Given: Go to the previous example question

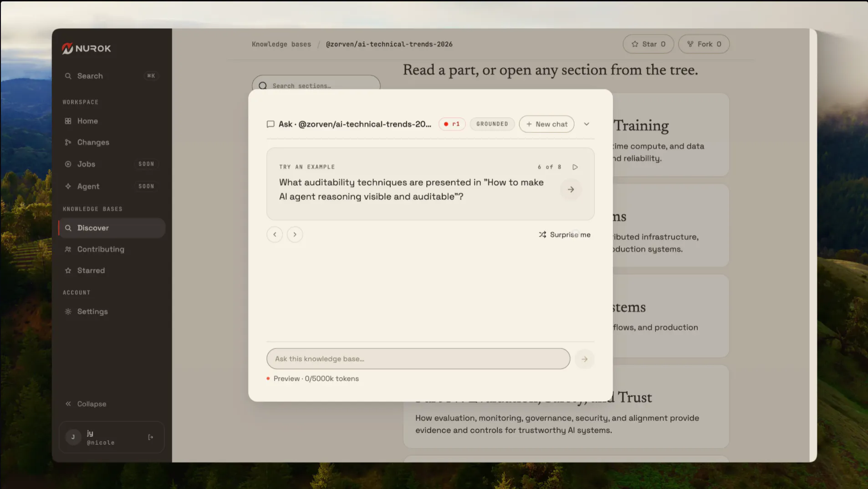Looking at the screenshot, I should pos(275,234).
